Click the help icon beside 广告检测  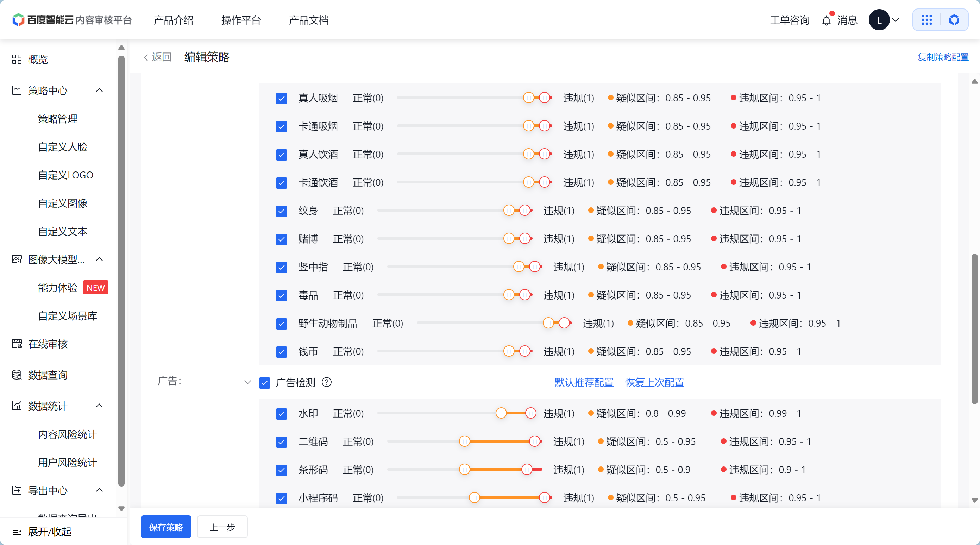tap(326, 382)
